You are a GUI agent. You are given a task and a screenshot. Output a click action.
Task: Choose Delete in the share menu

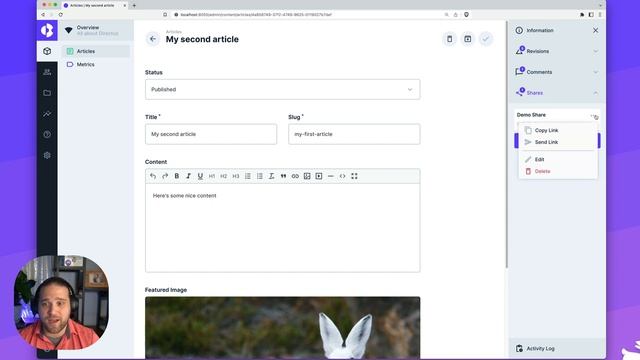click(558, 171)
